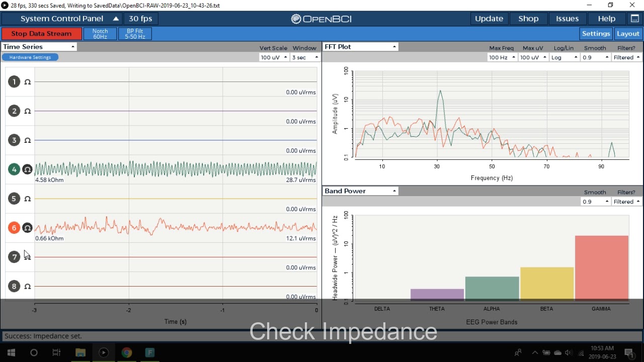The image size is (644, 362).
Task: Click channel 1 impedance ohm icon
Action: pyautogui.click(x=28, y=81)
